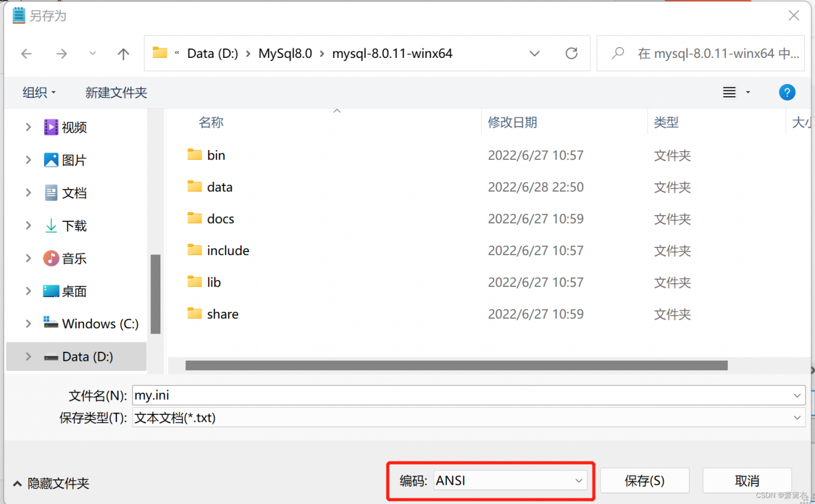Select the share folder
The image size is (815, 504).
(x=213, y=314)
